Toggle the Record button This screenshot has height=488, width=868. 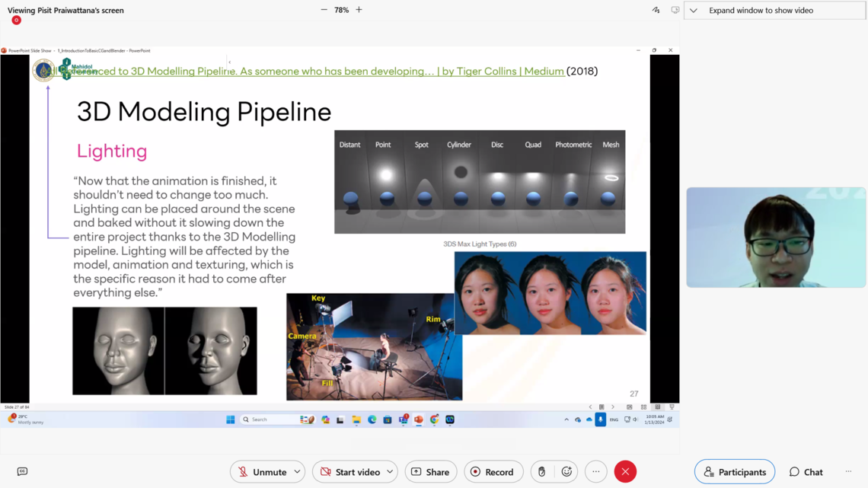click(493, 472)
